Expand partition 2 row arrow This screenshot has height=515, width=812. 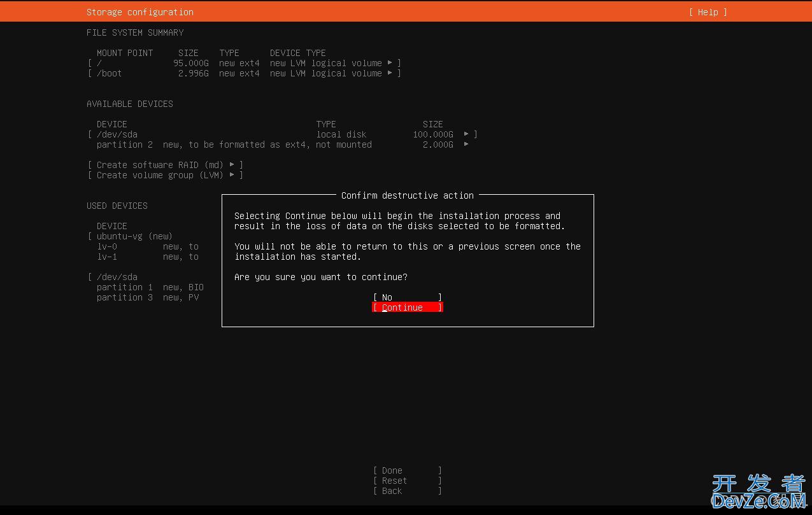tap(466, 145)
